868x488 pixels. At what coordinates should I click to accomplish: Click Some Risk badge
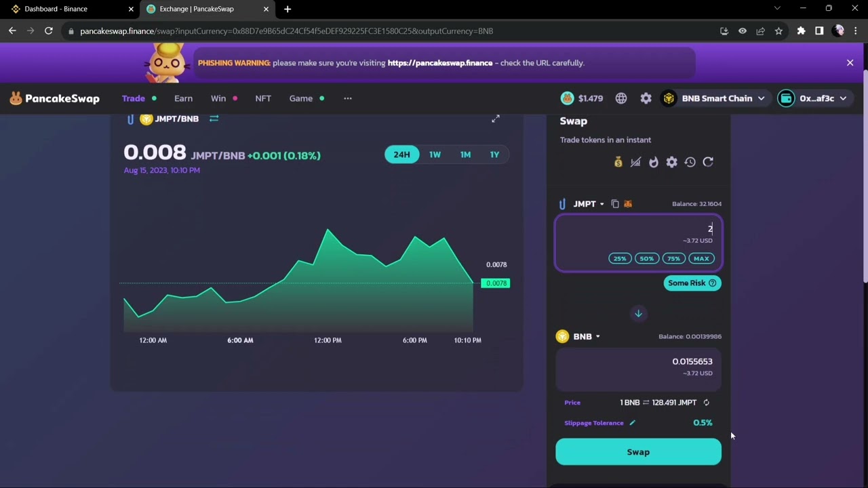click(692, 283)
